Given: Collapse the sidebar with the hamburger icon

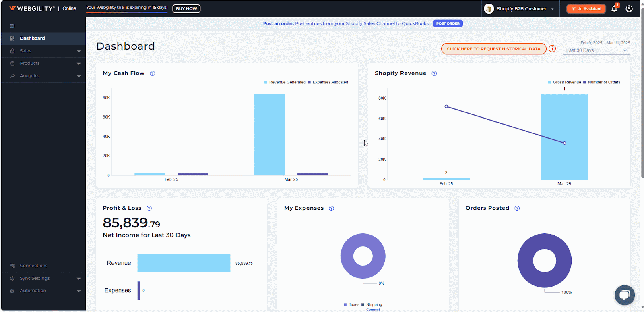Looking at the screenshot, I should [12, 26].
